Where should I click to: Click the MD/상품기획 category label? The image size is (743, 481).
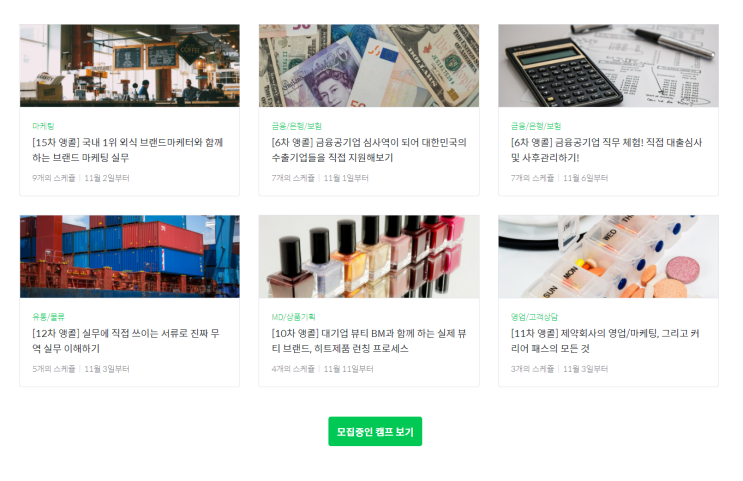click(293, 317)
